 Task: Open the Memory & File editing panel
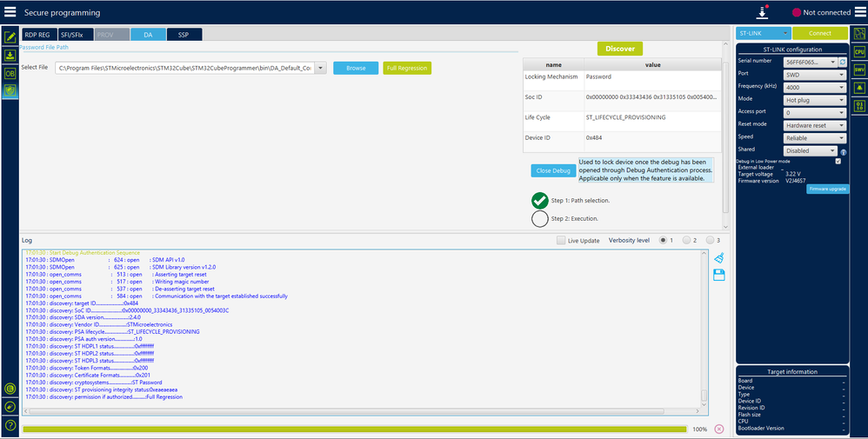click(10, 37)
